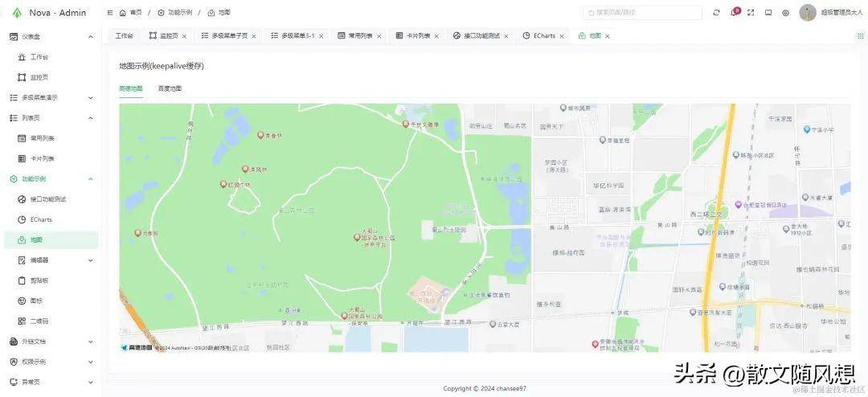Close the 多级菜单子页 tab
868x397 pixels.
coord(254,36)
